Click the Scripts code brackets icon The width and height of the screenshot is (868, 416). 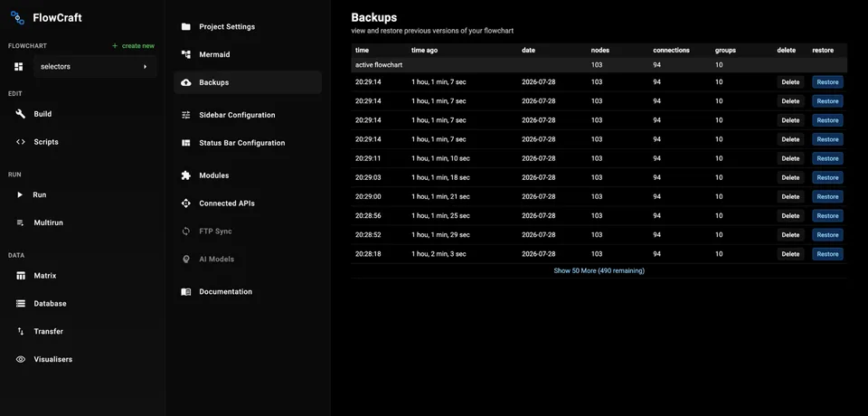[x=21, y=142]
